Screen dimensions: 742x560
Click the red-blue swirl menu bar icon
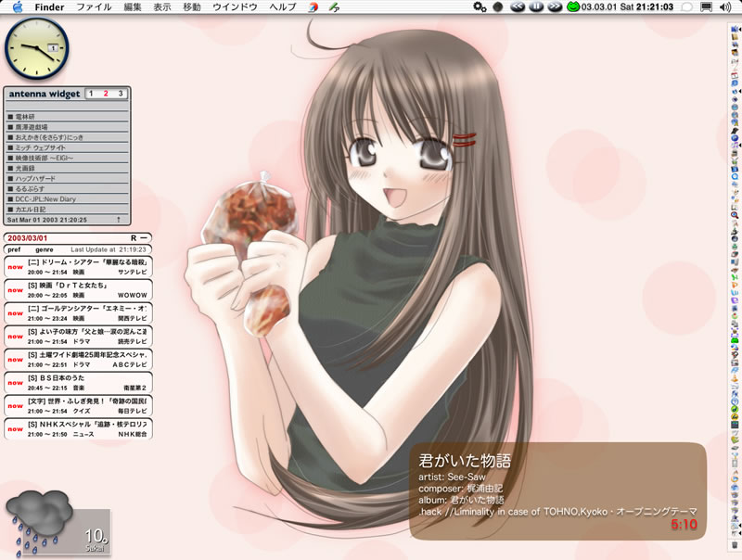313,7
